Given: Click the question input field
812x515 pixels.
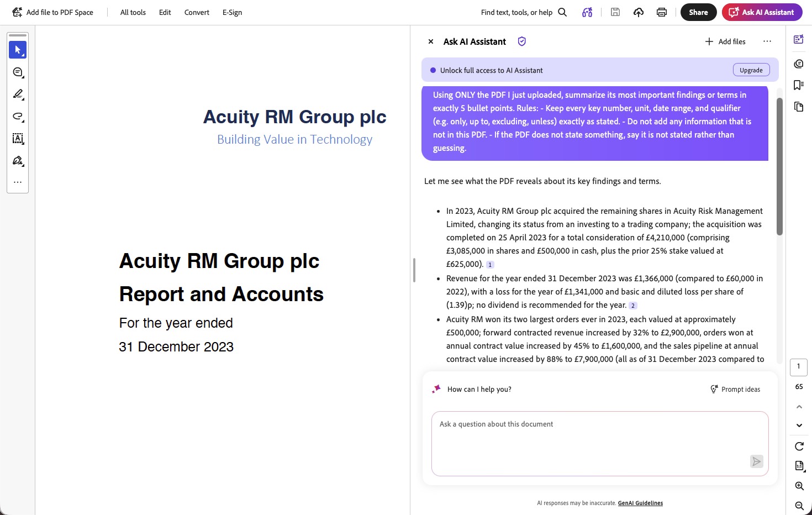Looking at the screenshot, I should click(x=600, y=443).
